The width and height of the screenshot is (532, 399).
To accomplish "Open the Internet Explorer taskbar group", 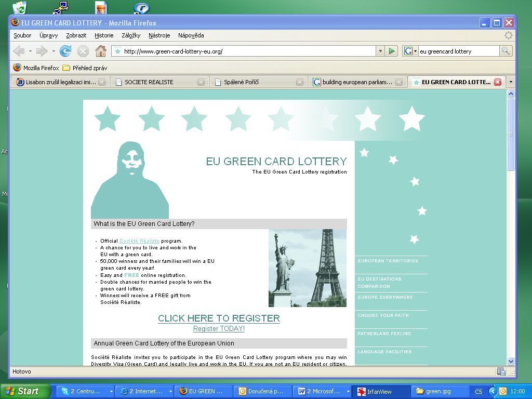I will coord(145,391).
